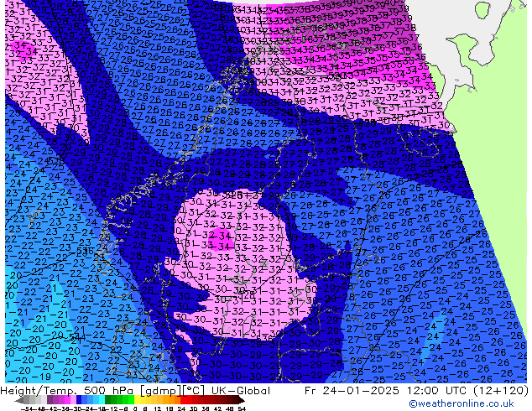The image size is (532, 411).
Task: Click the 'UK-Global' model name label
Action: [x=241, y=391]
